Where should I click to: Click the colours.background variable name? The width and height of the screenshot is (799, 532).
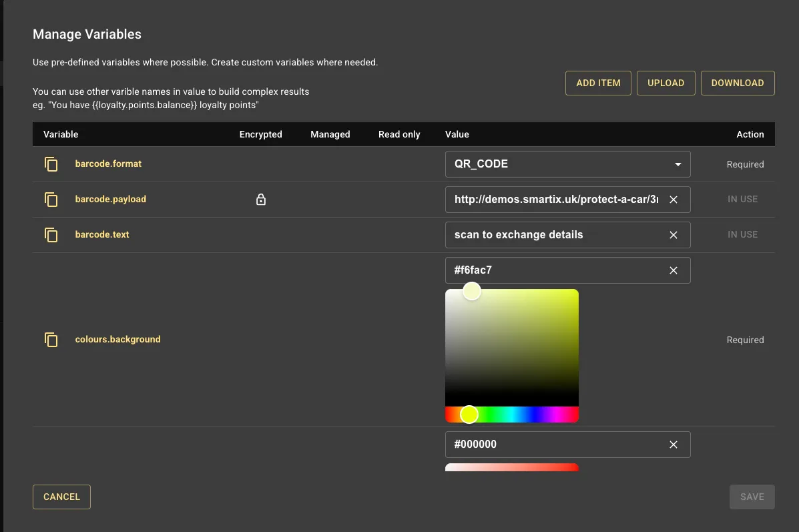click(x=117, y=339)
